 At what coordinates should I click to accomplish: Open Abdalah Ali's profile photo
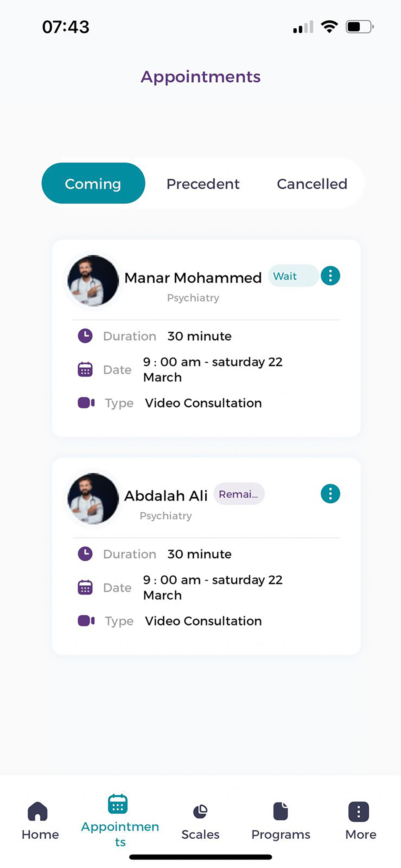[x=93, y=499]
